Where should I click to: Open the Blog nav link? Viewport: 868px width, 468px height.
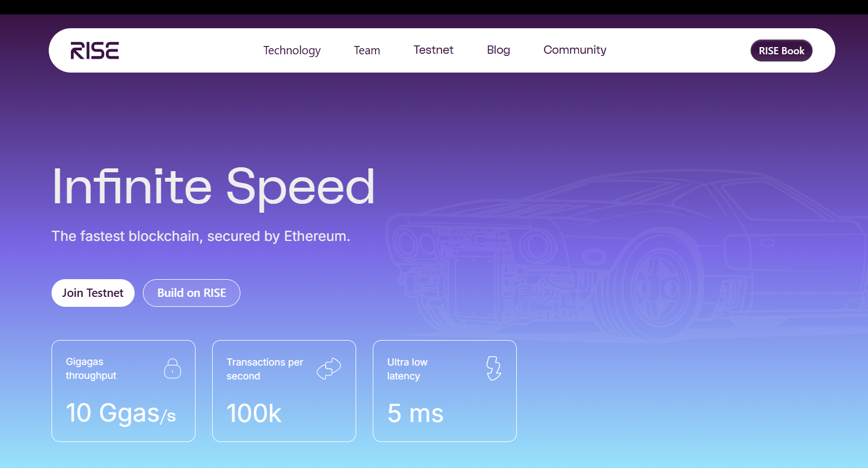499,50
